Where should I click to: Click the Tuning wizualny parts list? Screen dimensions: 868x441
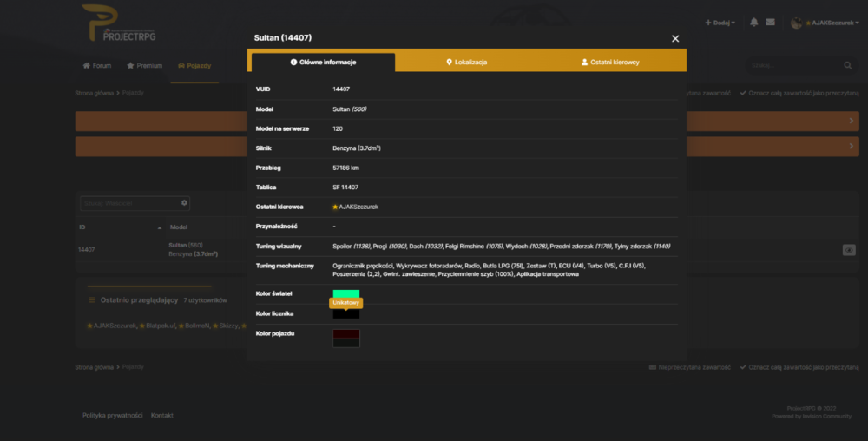501,247
